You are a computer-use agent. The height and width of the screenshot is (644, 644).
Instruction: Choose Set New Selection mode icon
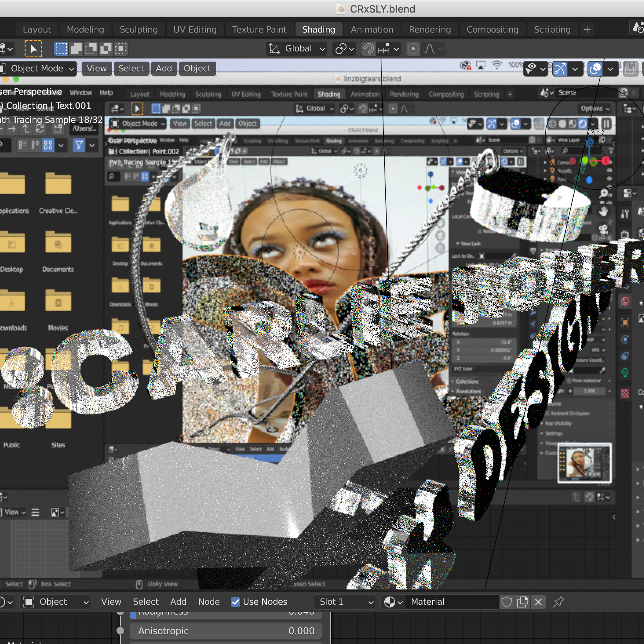pos(61,49)
